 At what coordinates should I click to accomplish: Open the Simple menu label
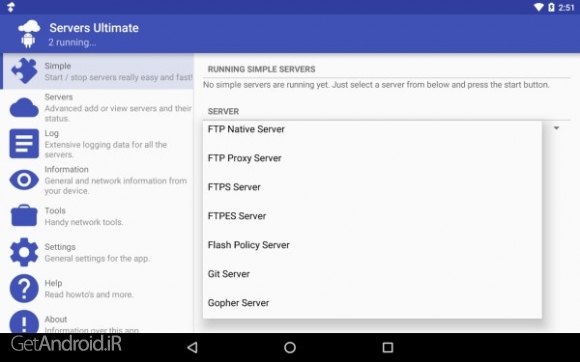point(58,66)
